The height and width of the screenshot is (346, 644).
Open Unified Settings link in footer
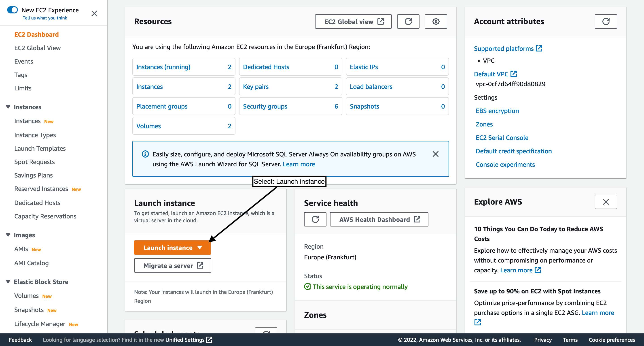tap(189, 340)
